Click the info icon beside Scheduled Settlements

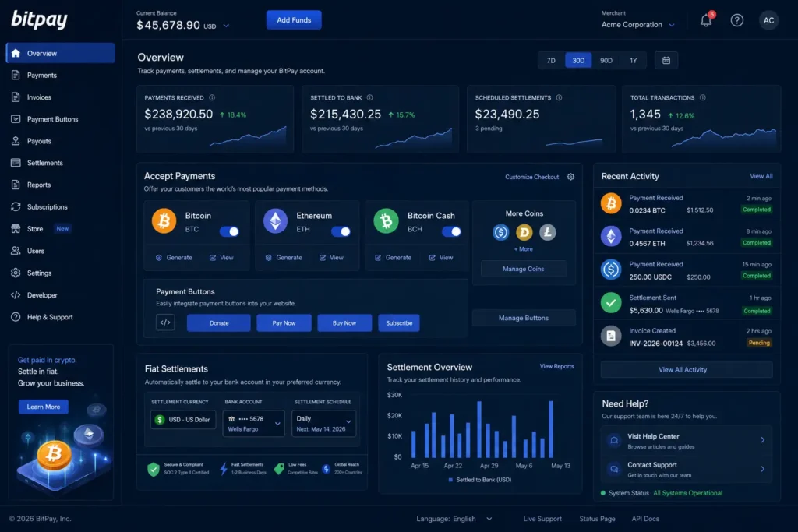pyautogui.click(x=559, y=97)
